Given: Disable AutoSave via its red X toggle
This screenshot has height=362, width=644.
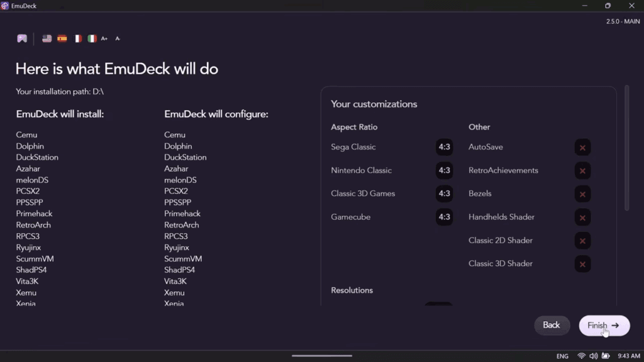Looking at the screenshot, I should point(582,147).
